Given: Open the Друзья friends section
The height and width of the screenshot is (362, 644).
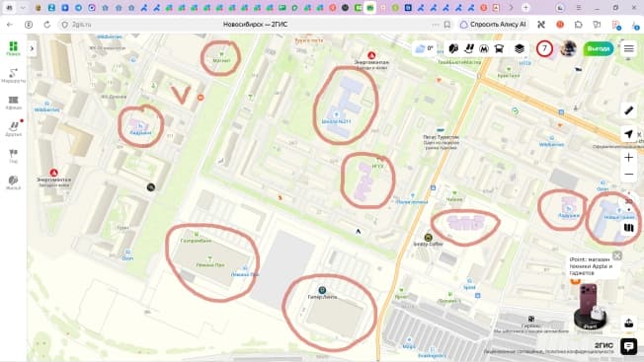Looking at the screenshot, I should pos(13,129).
